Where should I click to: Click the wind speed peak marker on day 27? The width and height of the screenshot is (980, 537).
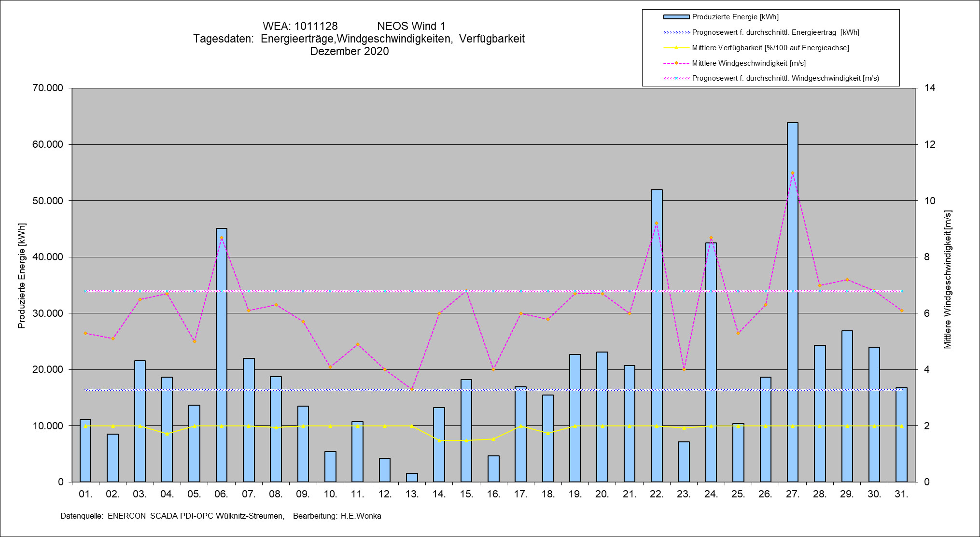(792, 173)
